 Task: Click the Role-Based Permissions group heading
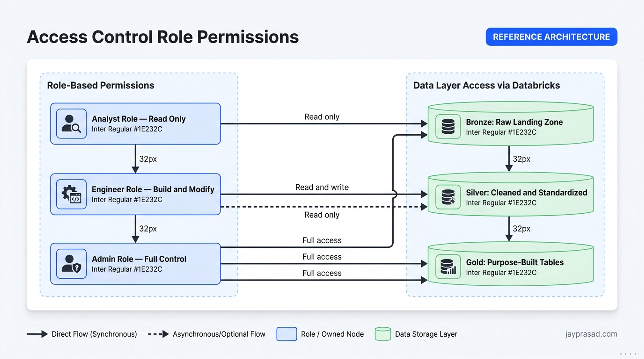click(100, 85)
